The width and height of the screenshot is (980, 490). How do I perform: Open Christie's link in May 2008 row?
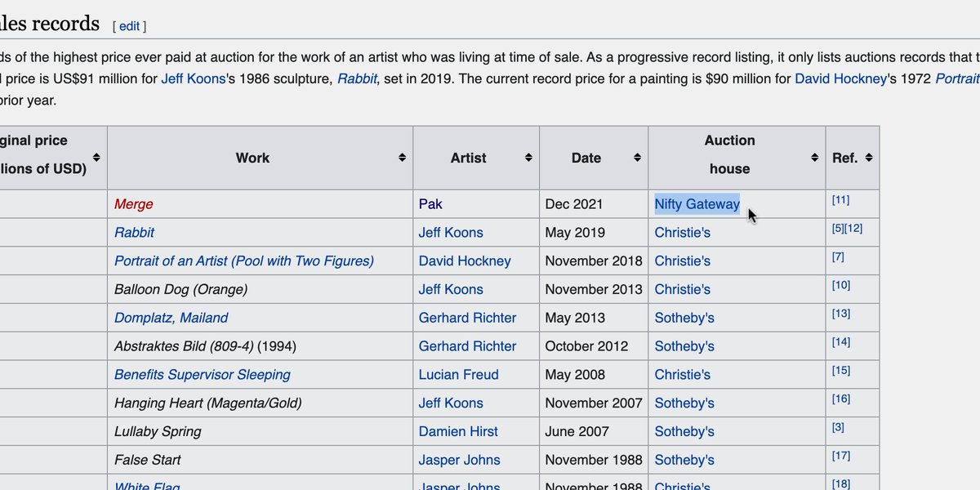point(682,375)
